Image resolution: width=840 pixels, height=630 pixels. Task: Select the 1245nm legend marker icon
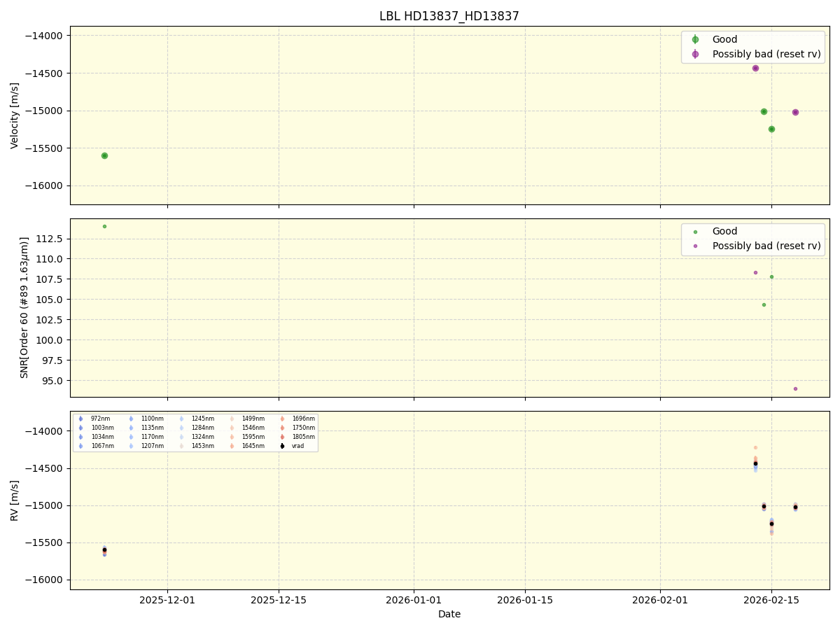click(x=181, y=418)
